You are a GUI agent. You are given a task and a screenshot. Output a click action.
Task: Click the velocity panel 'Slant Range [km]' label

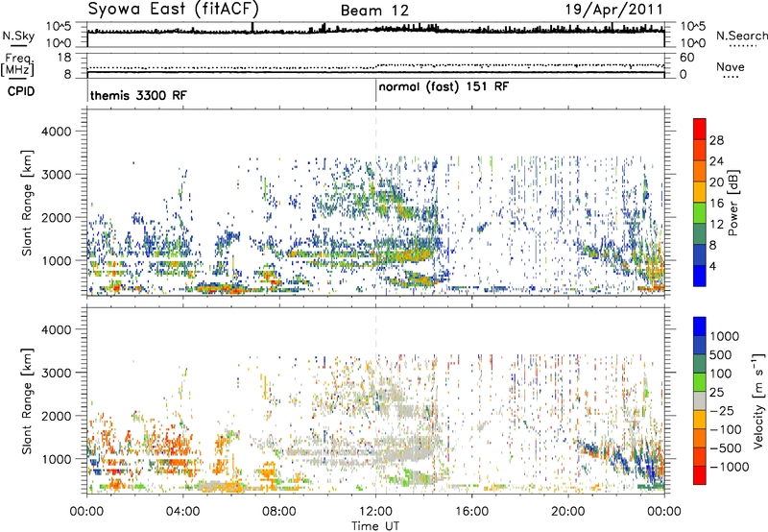pyautogui.click(x=27, y=400)
